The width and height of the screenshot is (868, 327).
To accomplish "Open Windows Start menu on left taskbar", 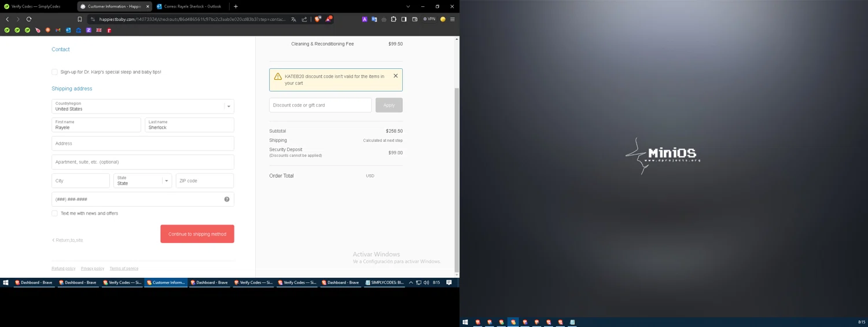I will pos(6,282).
